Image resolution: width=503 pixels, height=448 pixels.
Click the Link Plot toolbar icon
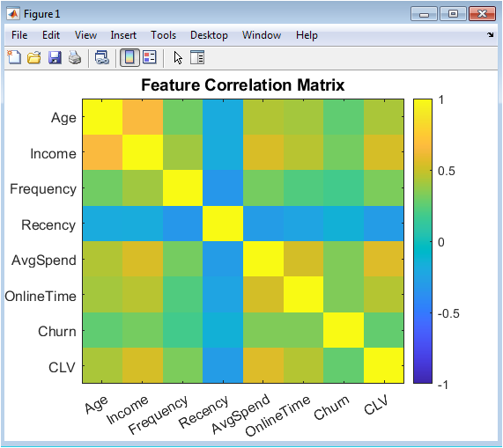click(102, 58)
